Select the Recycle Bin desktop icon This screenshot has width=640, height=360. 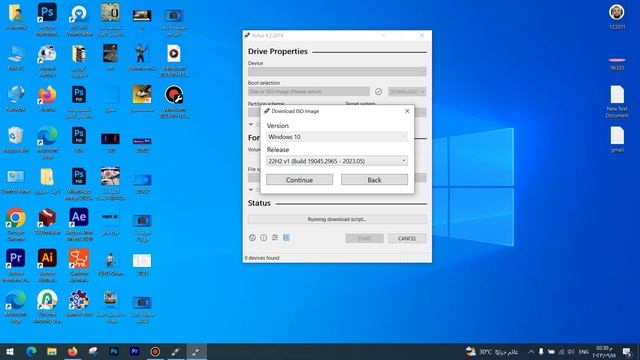16,139
